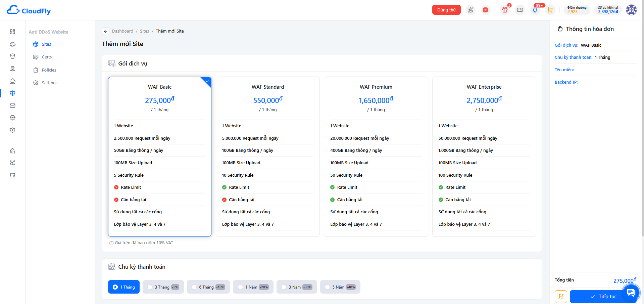The image size is (644, 304).
Task: Select the blue shield Anti DDoS icon
Action: pos(12,93)
